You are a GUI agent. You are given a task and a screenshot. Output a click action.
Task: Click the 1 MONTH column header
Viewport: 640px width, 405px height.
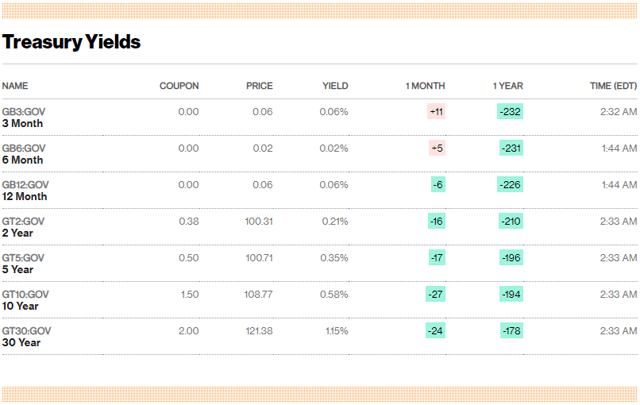click(x=425, y=85)
